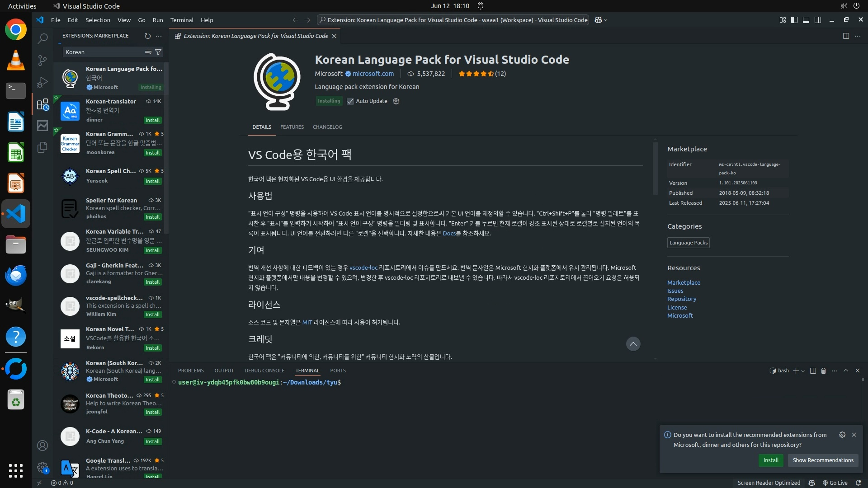Kill the terminal with the trash icon
Screen dimensions: 868x488
(x=823, y=371)
